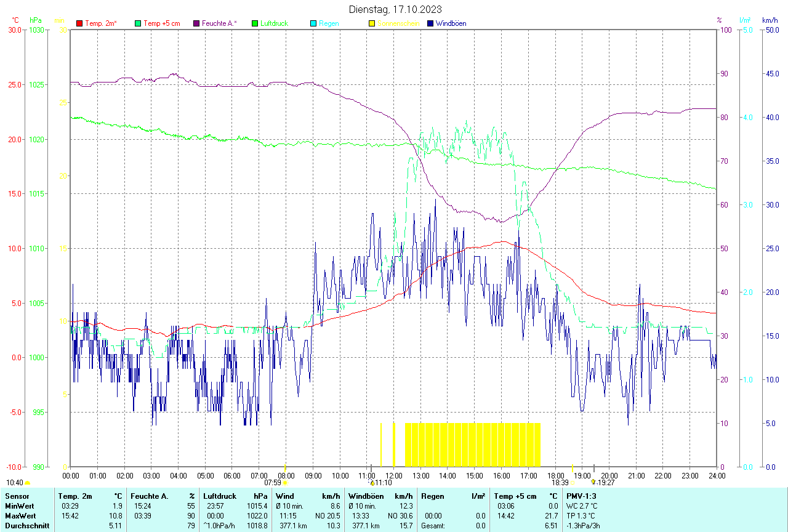
Task: Click the red Temp. 2m* legend swatch
Action: (x=79, y=23)
